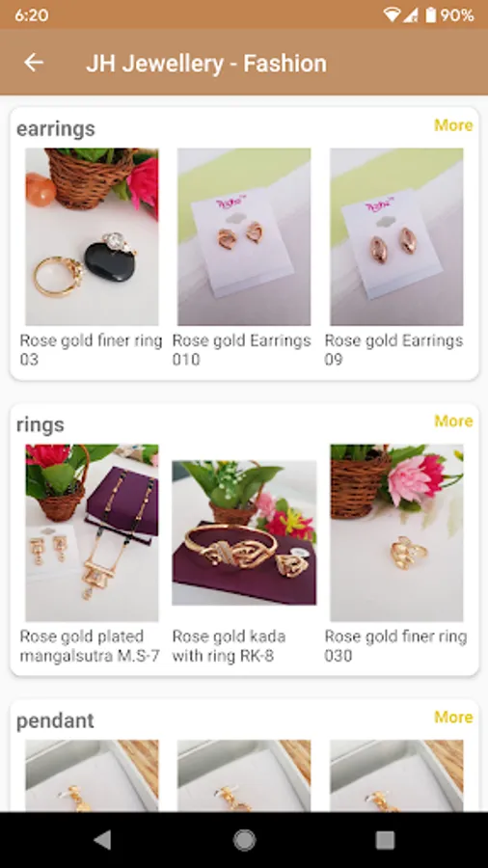Show more pendant items
488x868 pixels.
453,717
